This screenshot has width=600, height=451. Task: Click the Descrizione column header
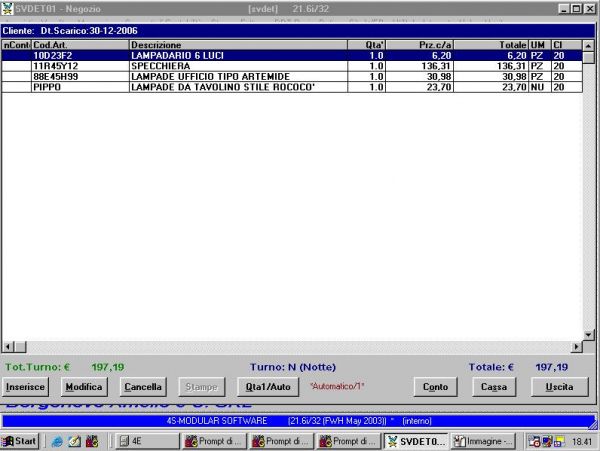pos(238,45)
